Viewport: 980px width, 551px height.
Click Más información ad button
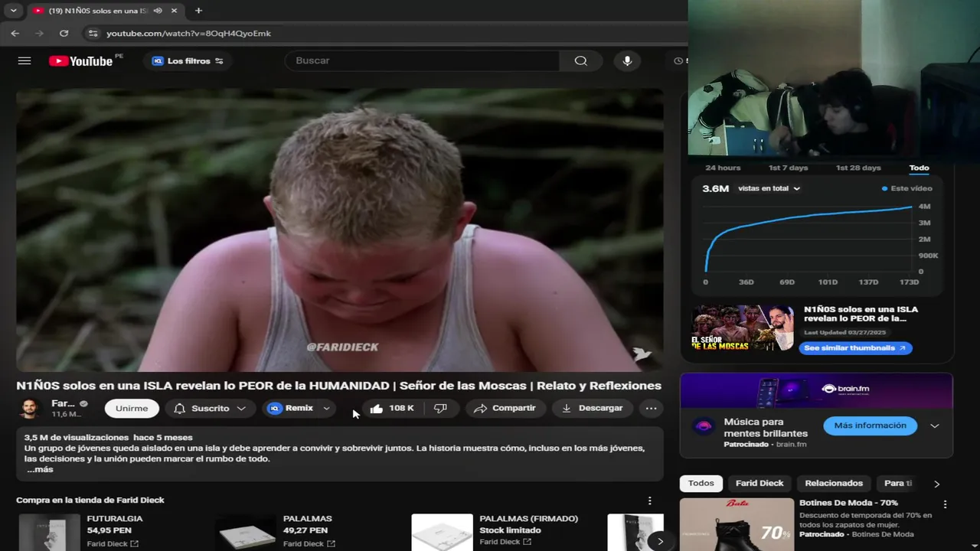[870, 425]
